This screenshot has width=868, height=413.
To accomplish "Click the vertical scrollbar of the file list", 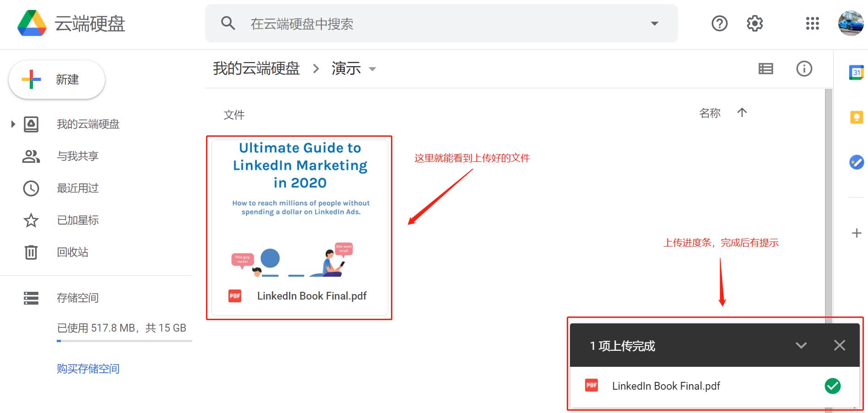I will click(828, 206).
